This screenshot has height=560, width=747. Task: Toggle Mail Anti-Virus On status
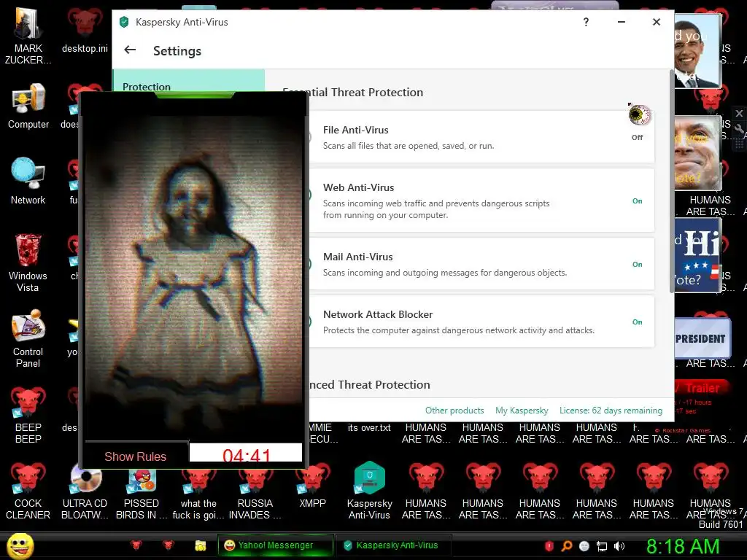637,264
